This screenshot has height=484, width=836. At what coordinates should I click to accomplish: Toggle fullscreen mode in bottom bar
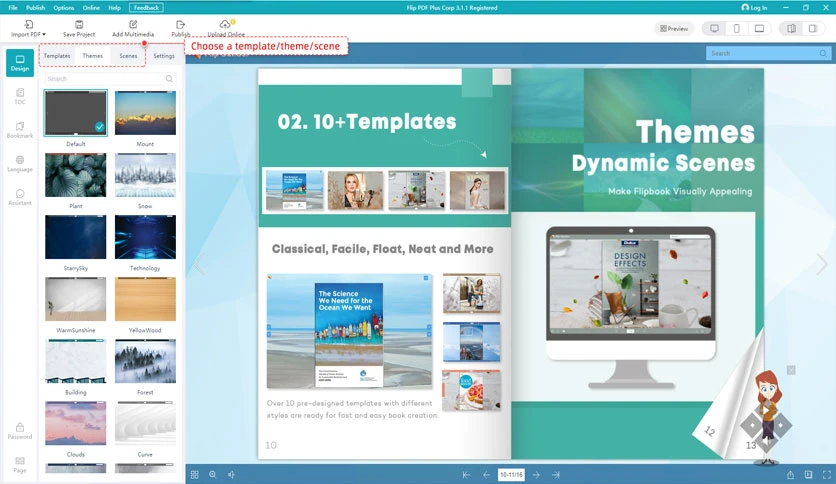[827, 474]
